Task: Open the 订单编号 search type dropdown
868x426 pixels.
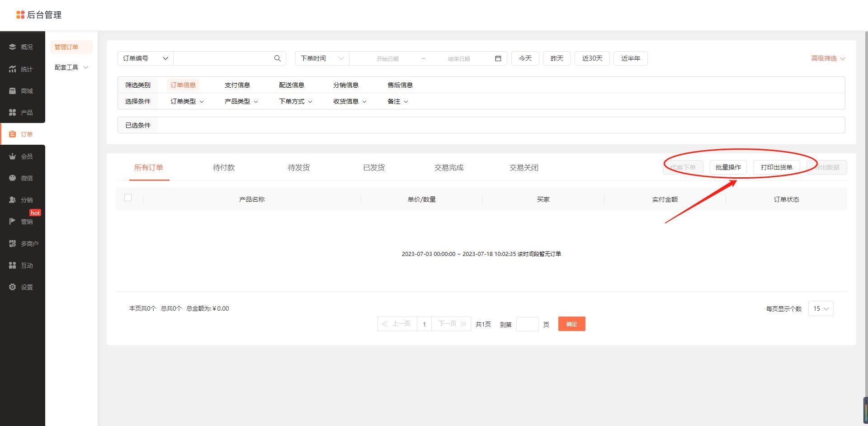Action: [x=146, y=58]
